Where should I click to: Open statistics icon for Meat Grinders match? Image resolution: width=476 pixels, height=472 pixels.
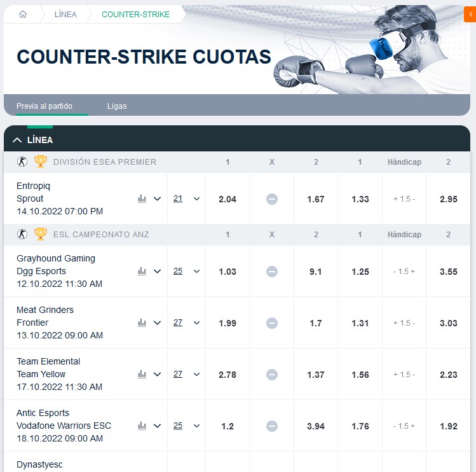click(142, 323)
